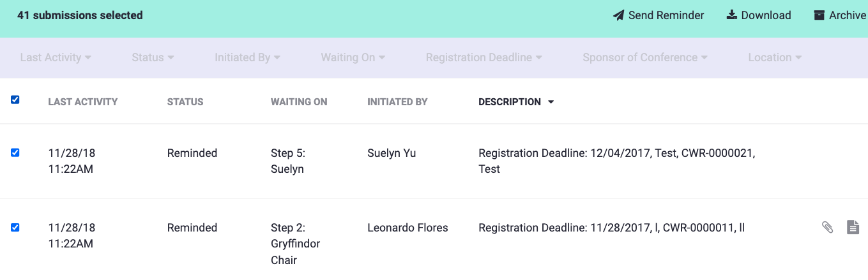Click the Send Reminder paper plane icon

click(x=618, y=15)
